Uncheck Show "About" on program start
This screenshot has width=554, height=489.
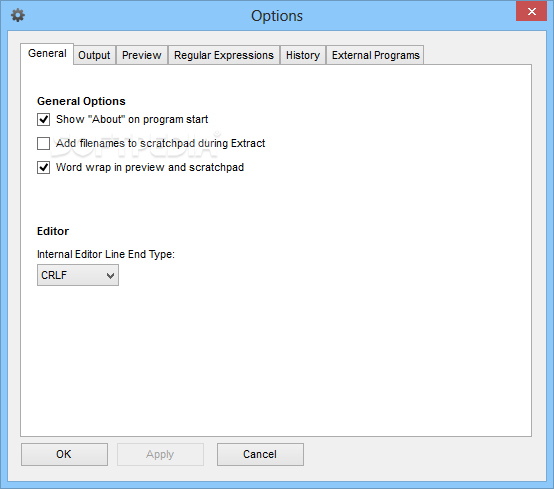(x=43, y=119)
